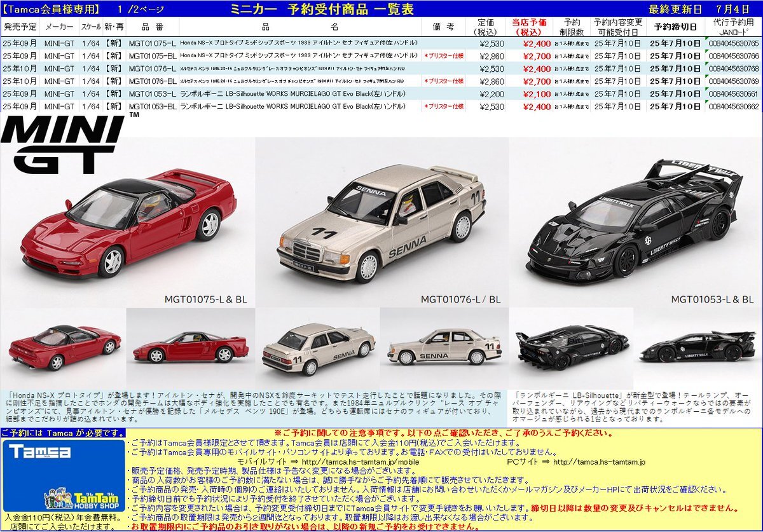
Task: Click the '定価(税込)' column header
Action: (486, 27)
